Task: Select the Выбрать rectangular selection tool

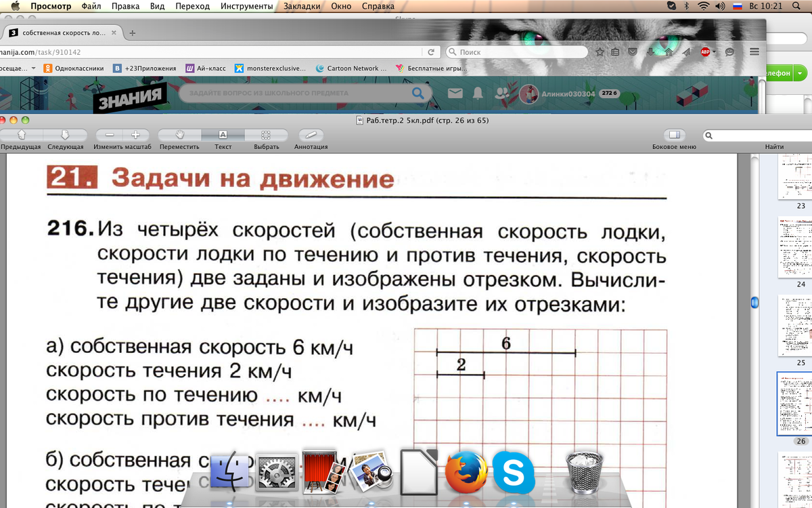Action: point(266,135)
